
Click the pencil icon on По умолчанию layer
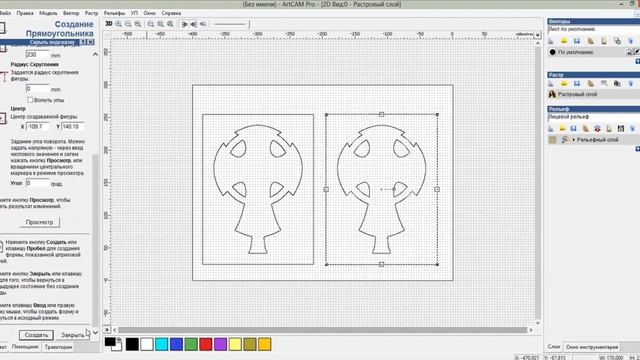pos(636,52)
